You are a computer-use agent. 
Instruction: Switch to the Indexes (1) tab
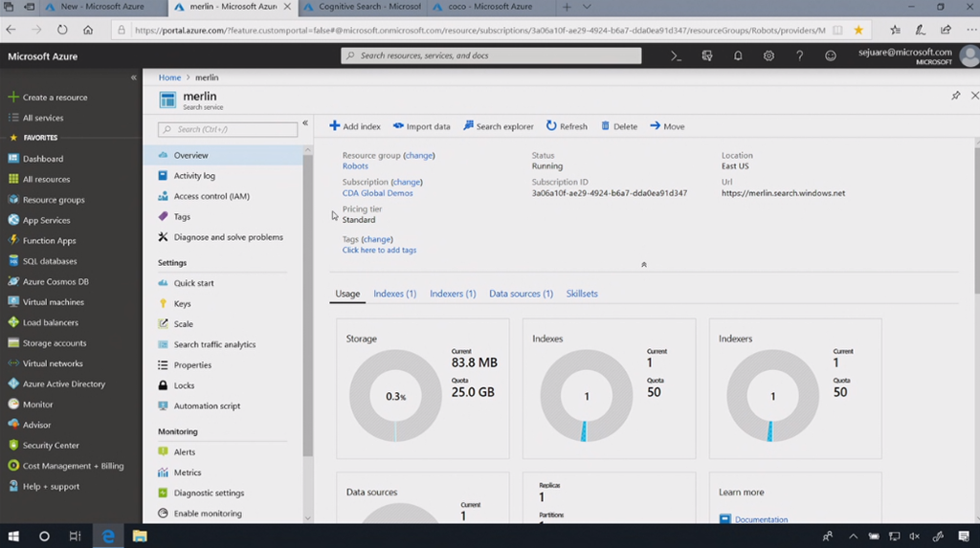[x=394, y=294]
